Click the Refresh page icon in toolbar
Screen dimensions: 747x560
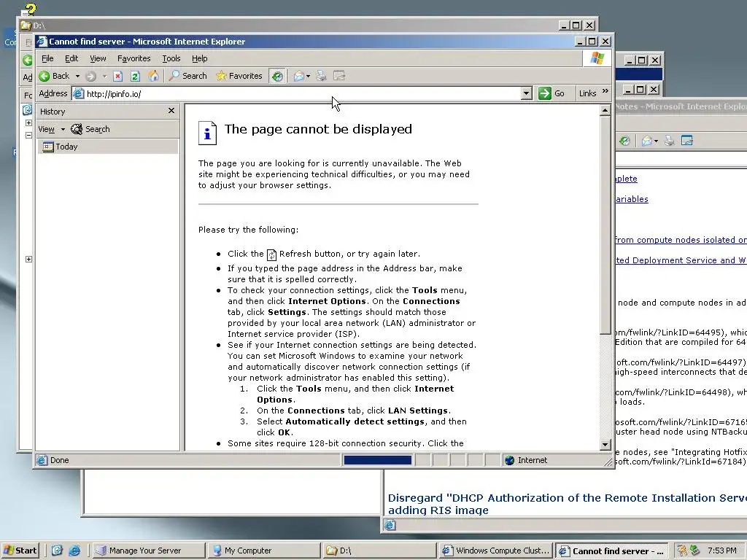135,76
